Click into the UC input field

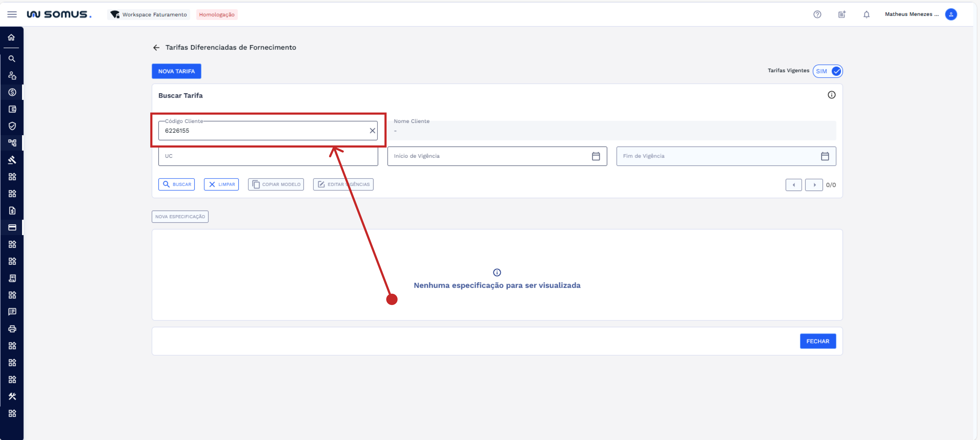tap(243, 156)
